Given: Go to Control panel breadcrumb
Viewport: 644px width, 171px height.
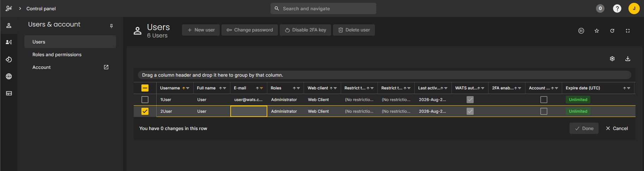Looking at the screenshot, I should 41,8.
